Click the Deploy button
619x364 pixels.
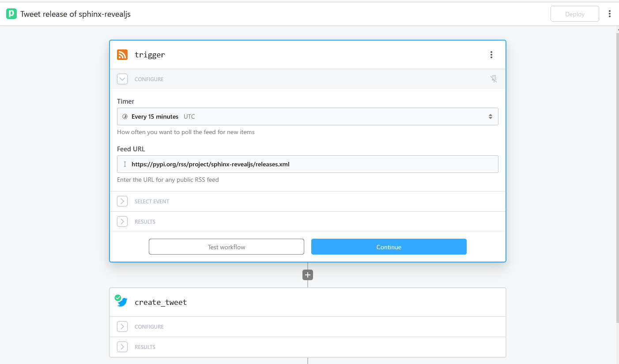pyautogui.click(x=574, y=14)
